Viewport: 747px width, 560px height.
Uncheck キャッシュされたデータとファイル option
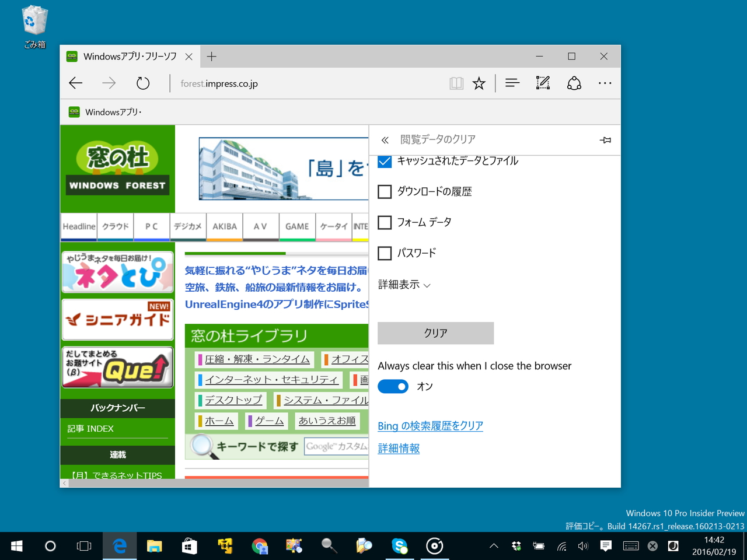coord(384,162)
